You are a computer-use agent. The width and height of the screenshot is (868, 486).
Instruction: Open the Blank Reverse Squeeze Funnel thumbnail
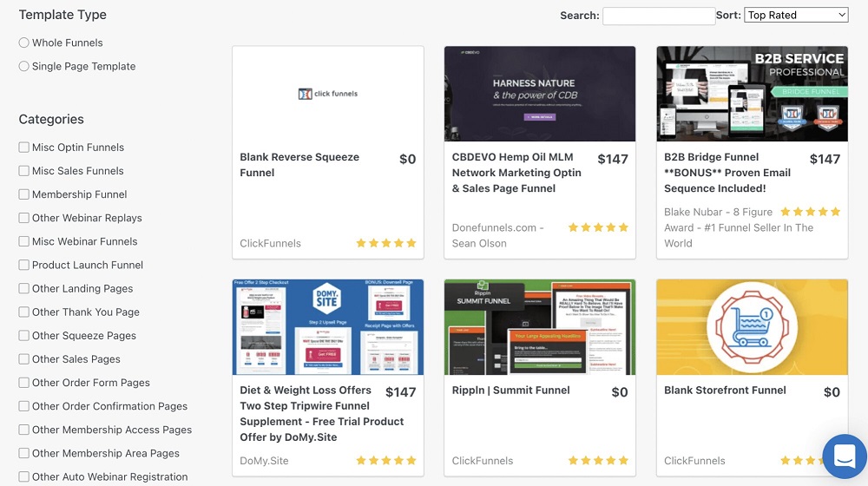point(328,94)
